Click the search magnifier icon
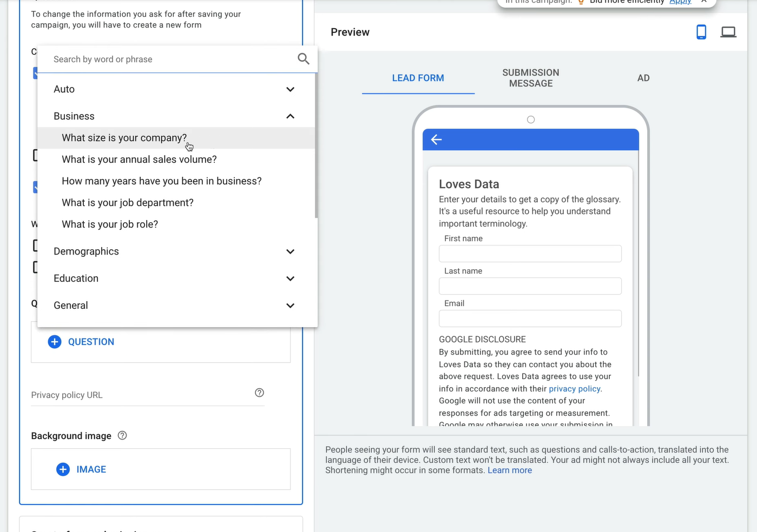Screen dimensions: 757x532 (303, 59)
